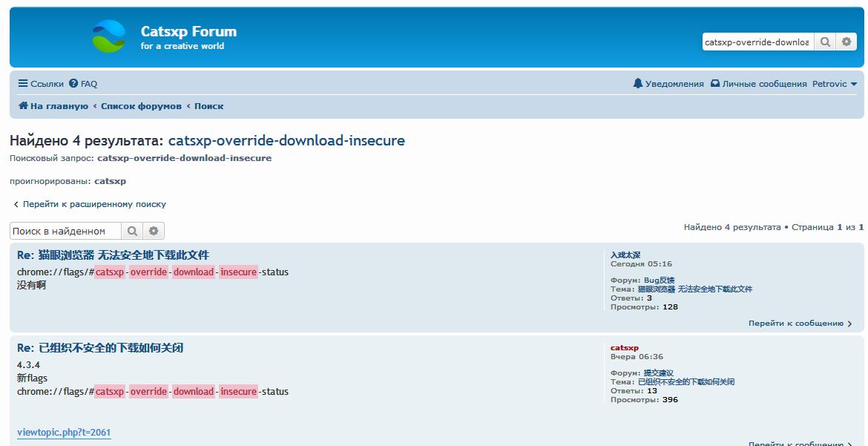Open Список форумов breadcrumb
868x446 pixels.
pyautogui.click(x=141, y=106)
